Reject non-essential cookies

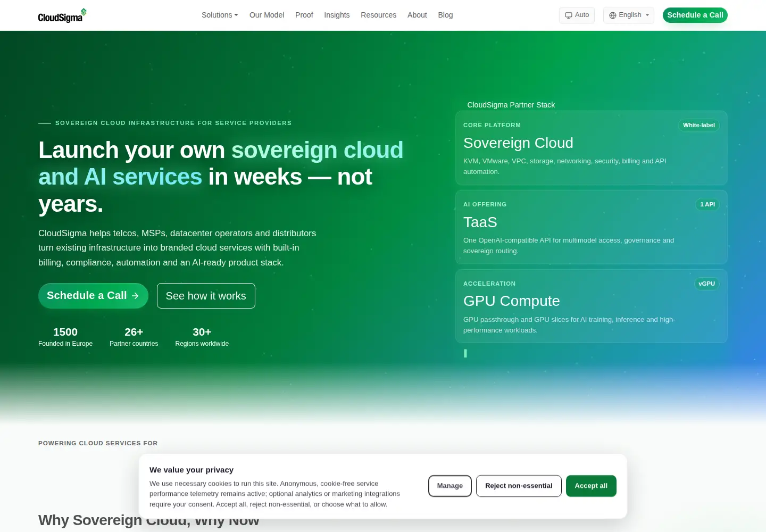519,486
